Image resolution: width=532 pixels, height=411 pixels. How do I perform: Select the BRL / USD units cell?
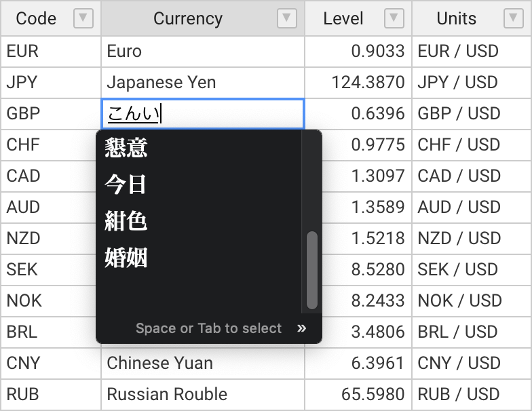(x=472, y=332)
